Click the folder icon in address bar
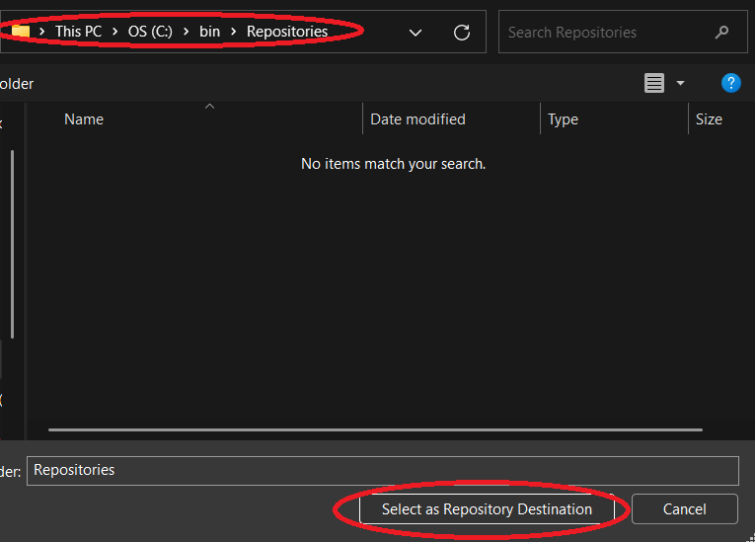 pyautogui.click(x=21, y=32)
